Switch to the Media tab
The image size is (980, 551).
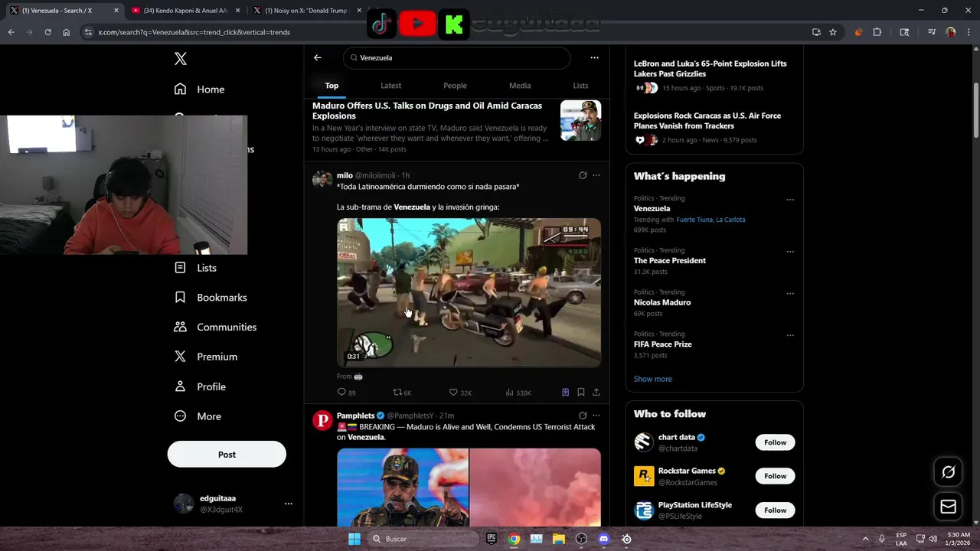[x=520, y=86]
